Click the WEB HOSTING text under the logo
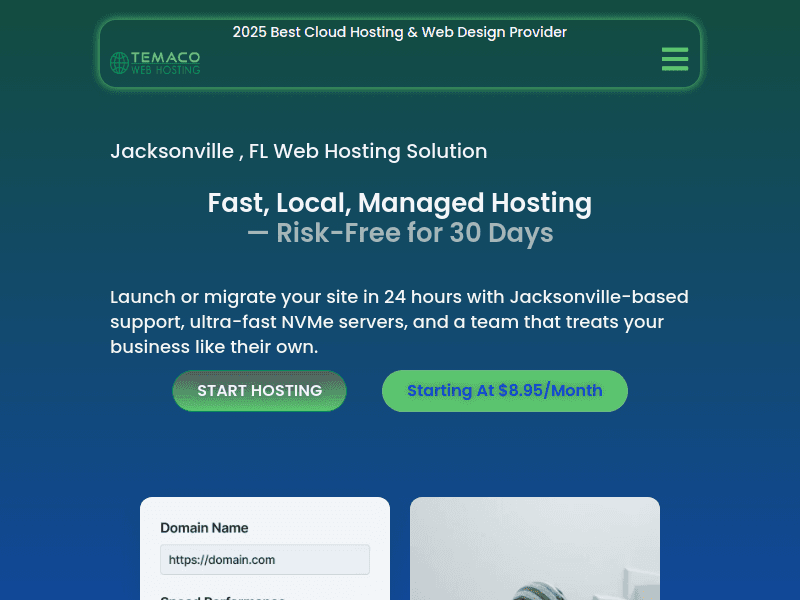The image size is (800, 600). pyautogui.click(x=165, y=70)
